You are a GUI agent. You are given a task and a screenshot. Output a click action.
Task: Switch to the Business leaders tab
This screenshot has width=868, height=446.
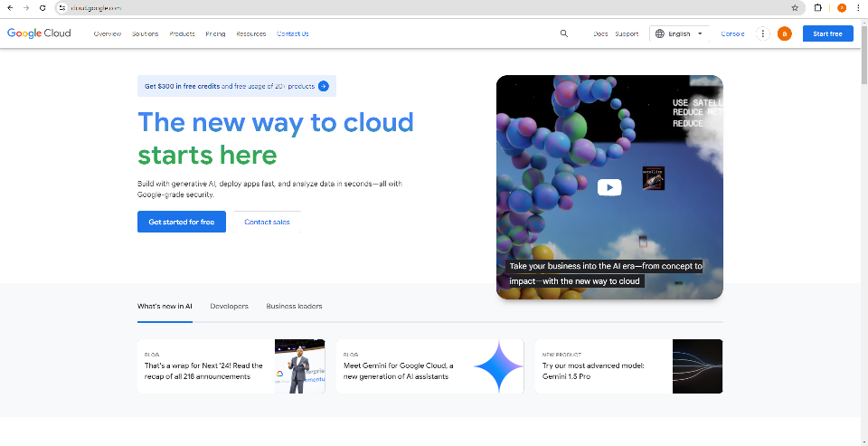[294, 306]
